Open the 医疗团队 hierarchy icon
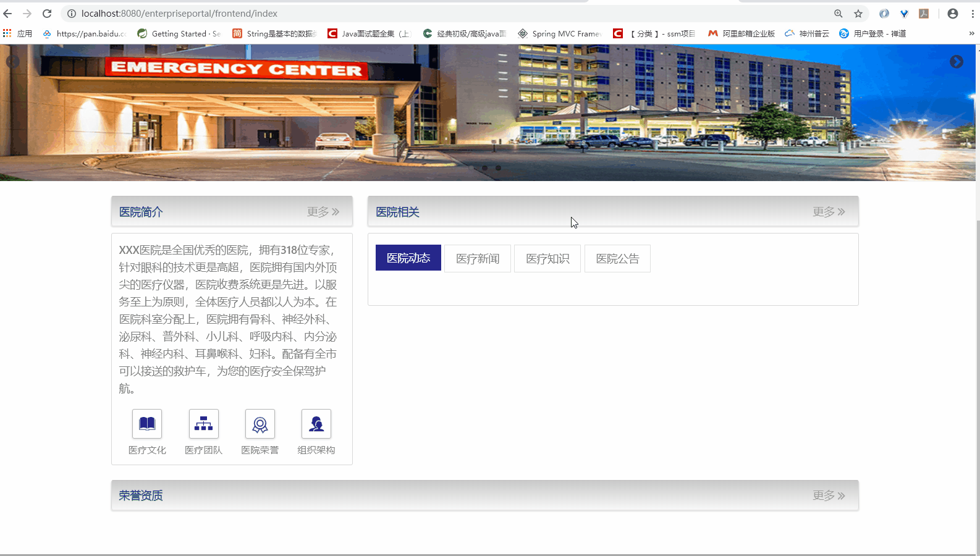 pyautogui.click(x=203, y=424)
